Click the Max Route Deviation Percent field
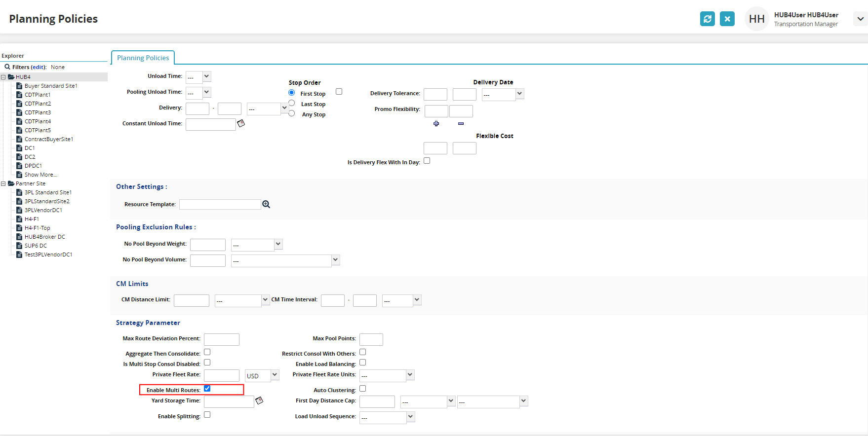This screenshot has height=436, width=868. pos(221,339)
